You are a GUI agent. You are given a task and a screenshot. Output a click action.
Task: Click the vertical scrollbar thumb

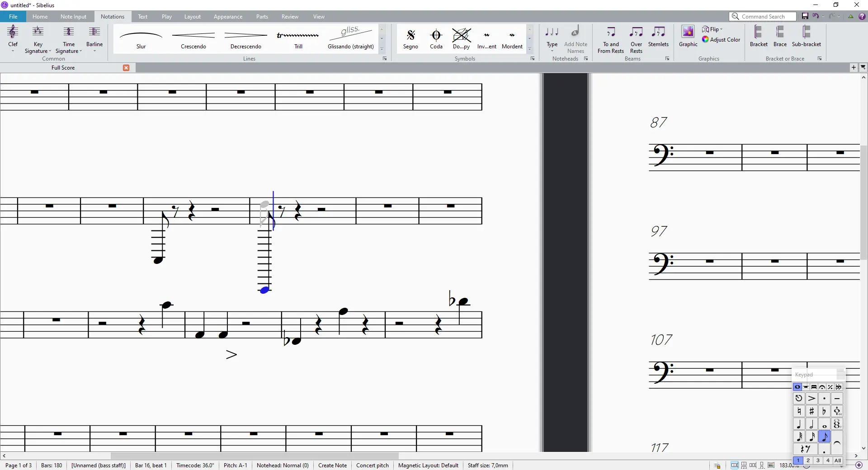(863, 202)
